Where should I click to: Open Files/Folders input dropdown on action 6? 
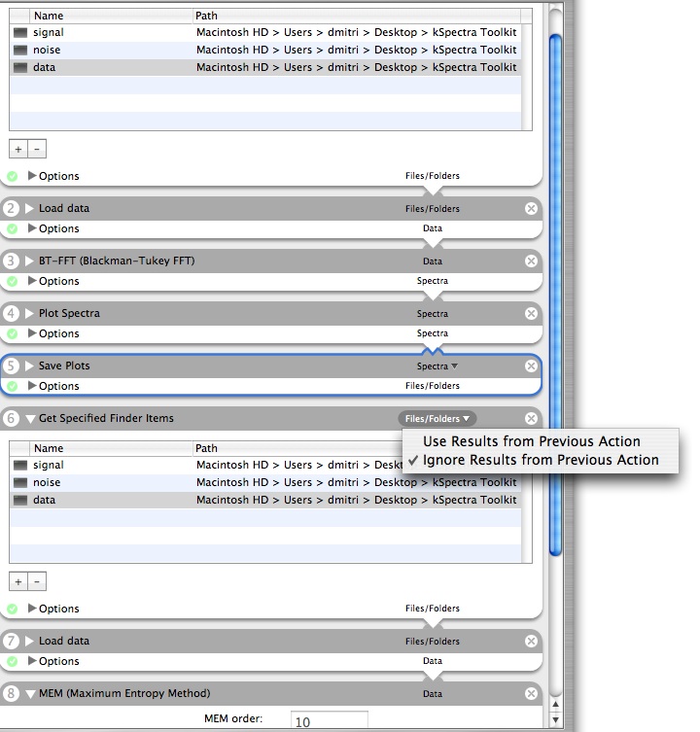click(x=437, y=419)
